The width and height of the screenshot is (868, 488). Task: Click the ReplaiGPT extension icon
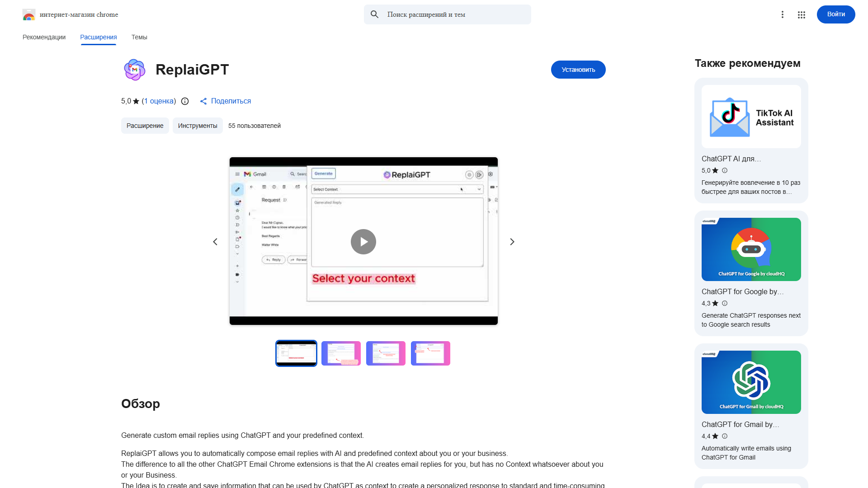coord(135,70)
